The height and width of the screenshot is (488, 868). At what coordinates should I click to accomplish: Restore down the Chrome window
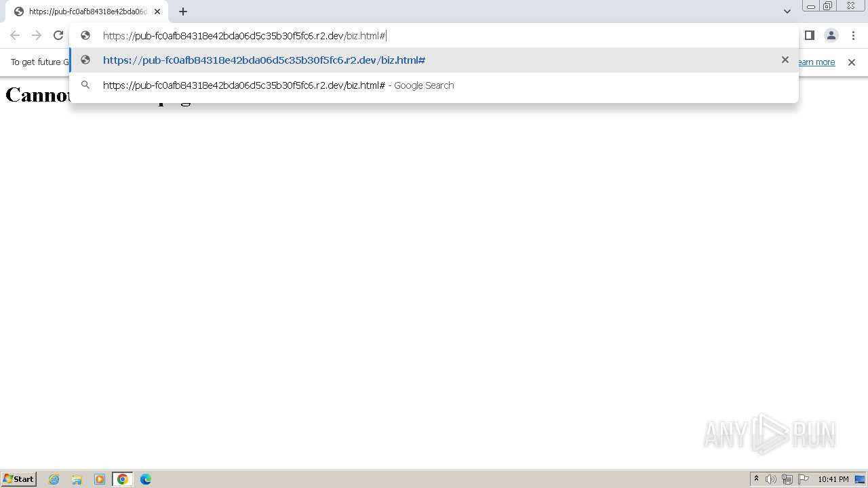tap(828, 6)
